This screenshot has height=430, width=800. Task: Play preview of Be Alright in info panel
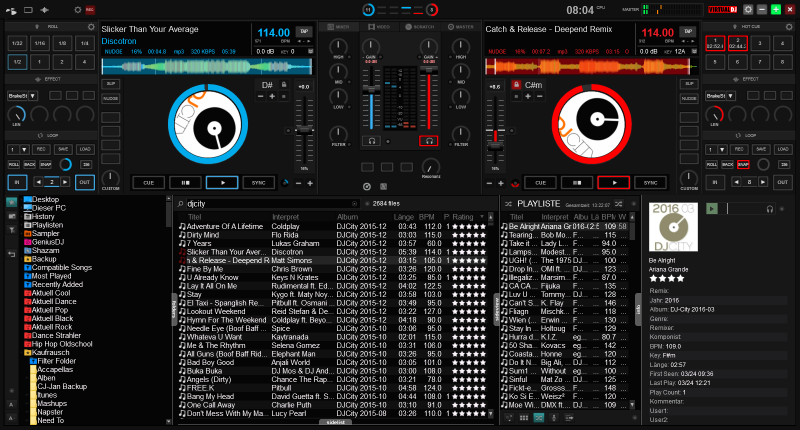click(712, 208)
